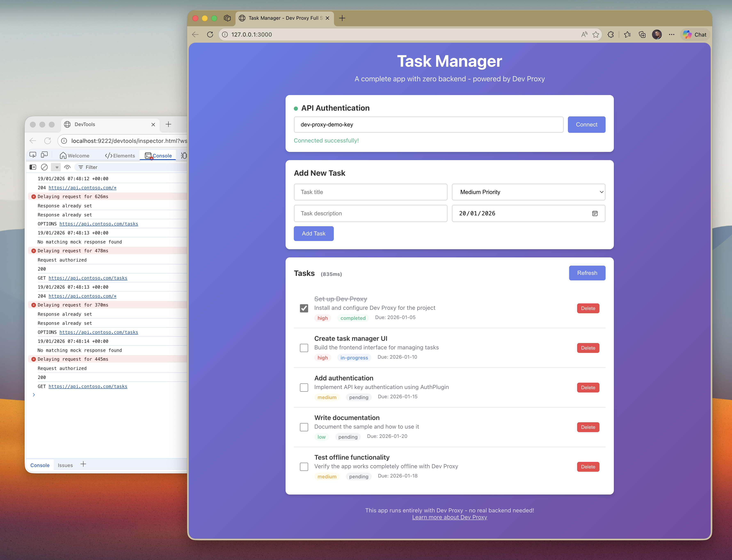This screenshot has height=560, width=732.
Task: Open the console log level dropdown arrow
Action: click(56, 167)
